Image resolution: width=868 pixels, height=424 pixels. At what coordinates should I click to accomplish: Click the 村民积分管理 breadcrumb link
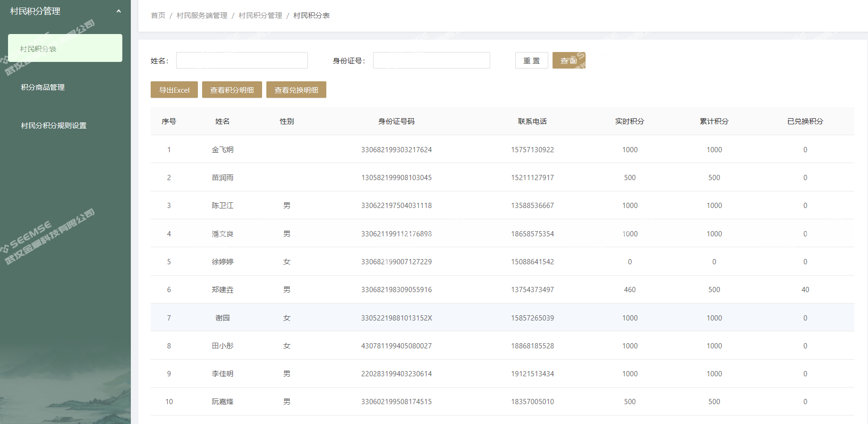260,16
